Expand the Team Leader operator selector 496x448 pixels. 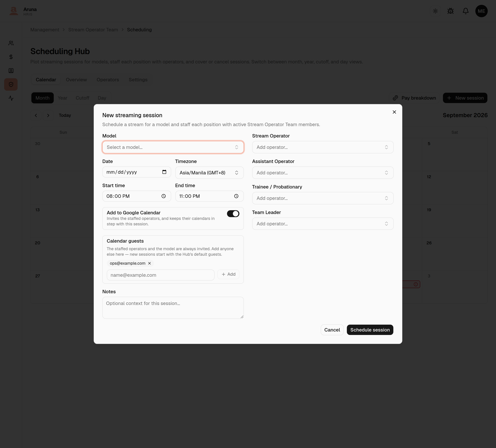point(323,223)
